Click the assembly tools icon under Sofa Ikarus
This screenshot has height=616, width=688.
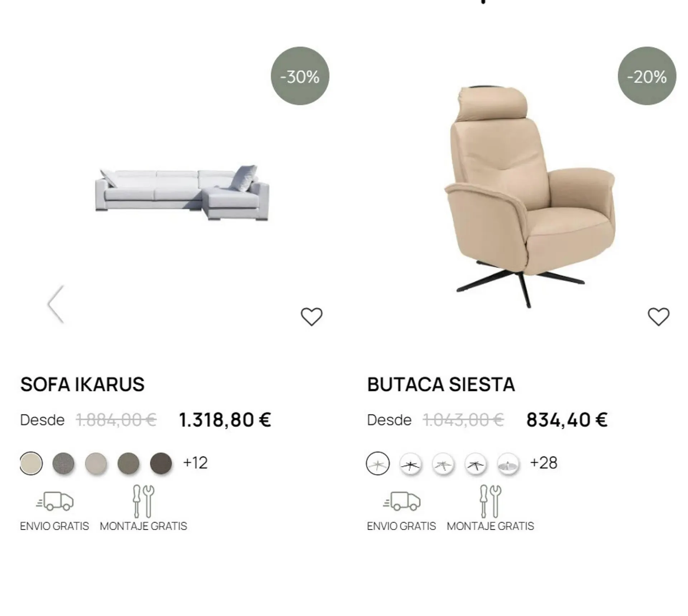tap(143, 501)
